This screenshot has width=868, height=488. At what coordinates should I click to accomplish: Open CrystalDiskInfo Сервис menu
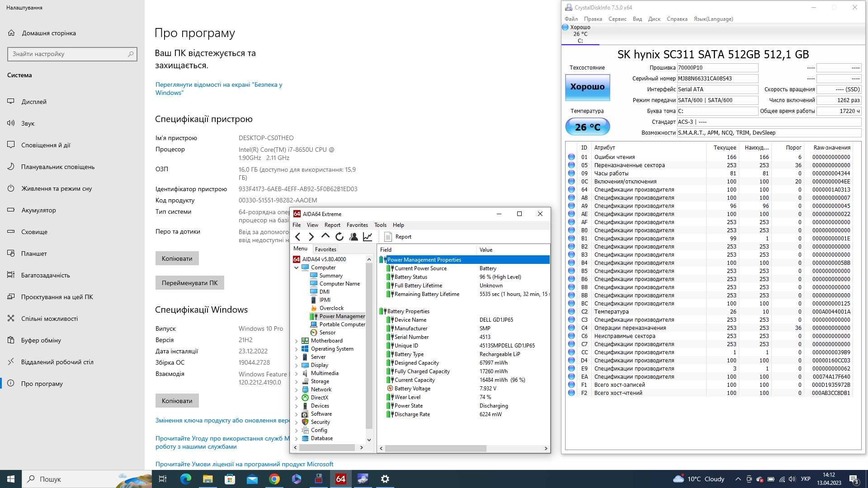tap(617, 19)
